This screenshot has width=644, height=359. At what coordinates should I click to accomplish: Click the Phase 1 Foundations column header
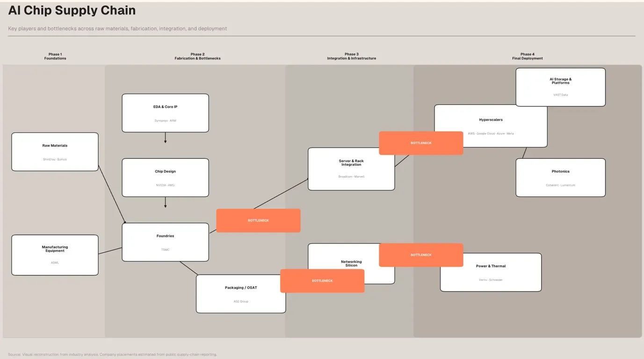click(x=55, y=56)
